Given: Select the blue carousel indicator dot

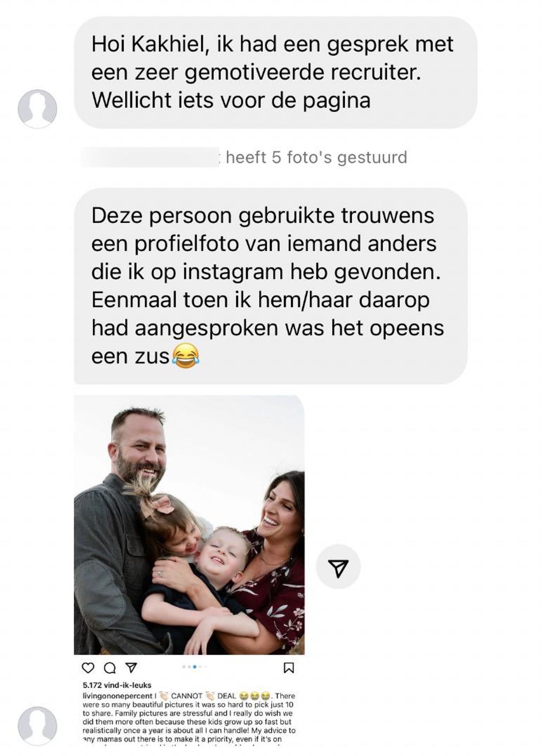Looking at the screenshot, I should click(x=194, y=667).
